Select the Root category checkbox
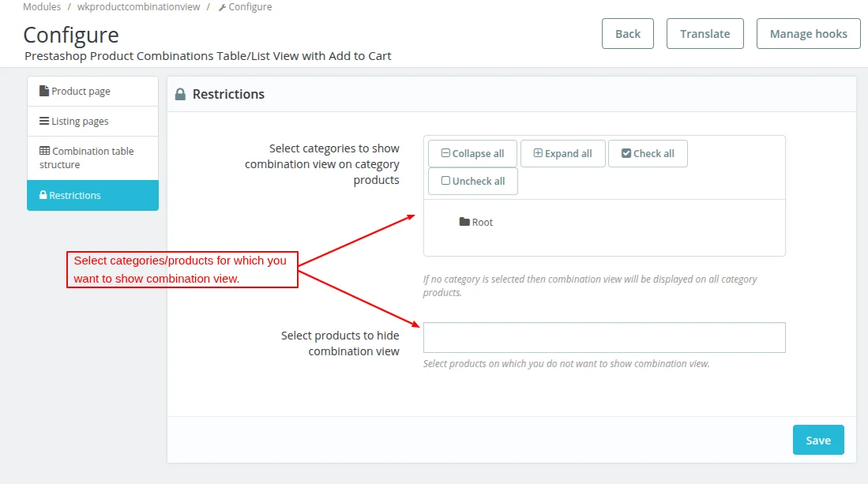Screen dimensions: 868x484 coord(482,222)
